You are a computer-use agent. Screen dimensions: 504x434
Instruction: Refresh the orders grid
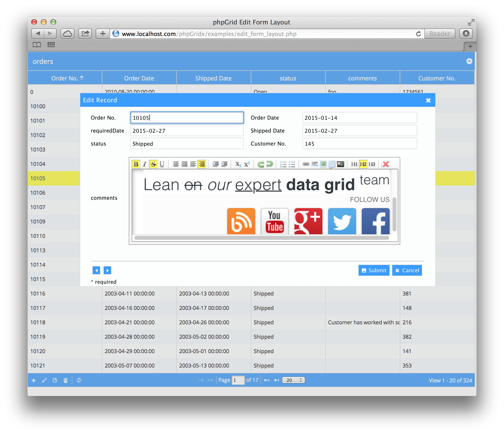(x=79, y=380)
